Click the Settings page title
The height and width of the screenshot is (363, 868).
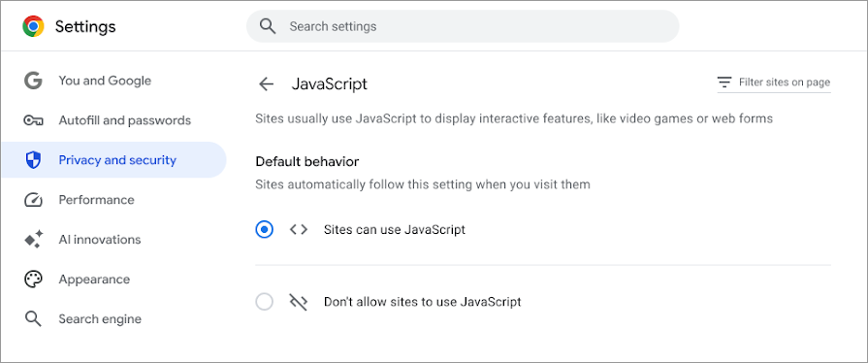pyautogui.click(x=85, y=26)
